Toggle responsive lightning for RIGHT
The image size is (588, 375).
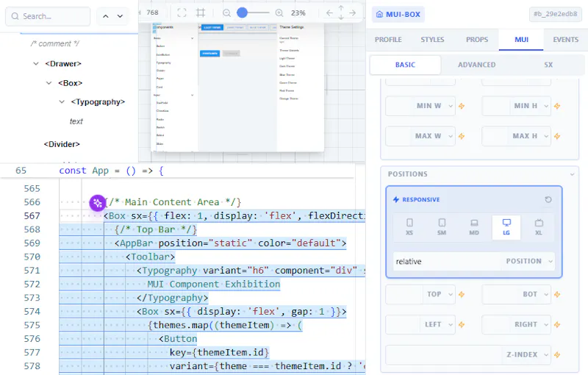[557, 324]
